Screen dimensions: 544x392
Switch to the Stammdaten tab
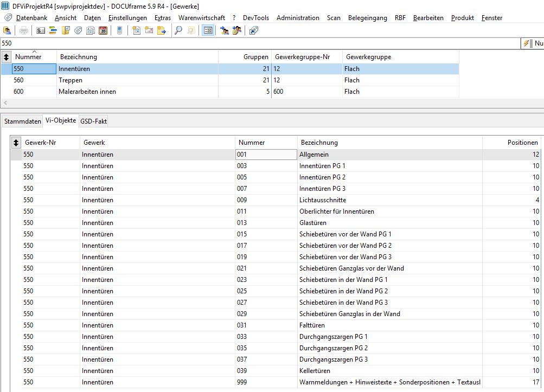click(x=23, y=121)
